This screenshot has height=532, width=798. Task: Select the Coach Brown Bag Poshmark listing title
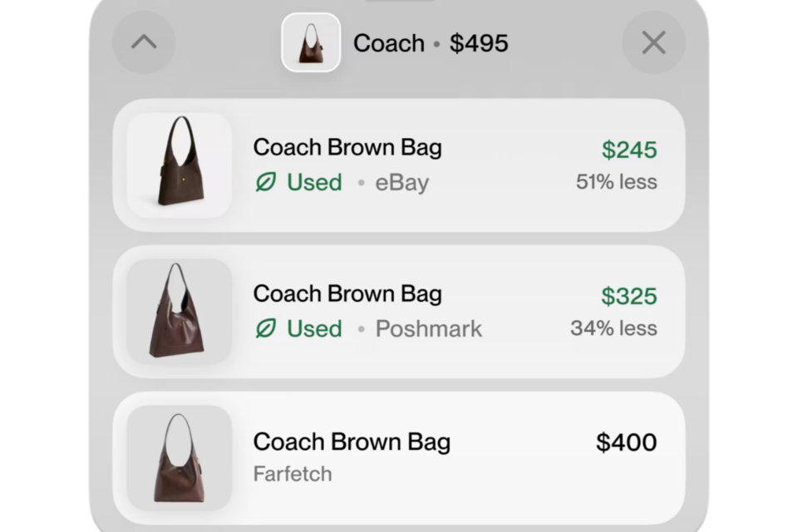pyautogui.click(x=347, y=293)
